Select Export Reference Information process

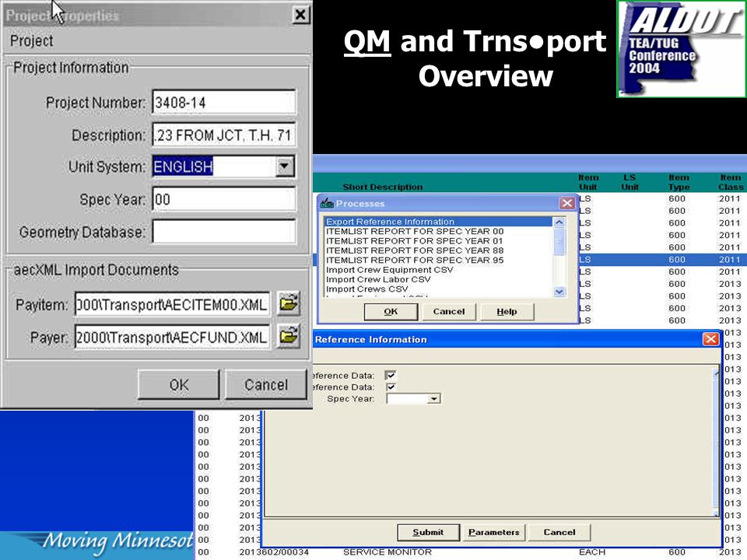pyautogui.click(x=438, y=222)
